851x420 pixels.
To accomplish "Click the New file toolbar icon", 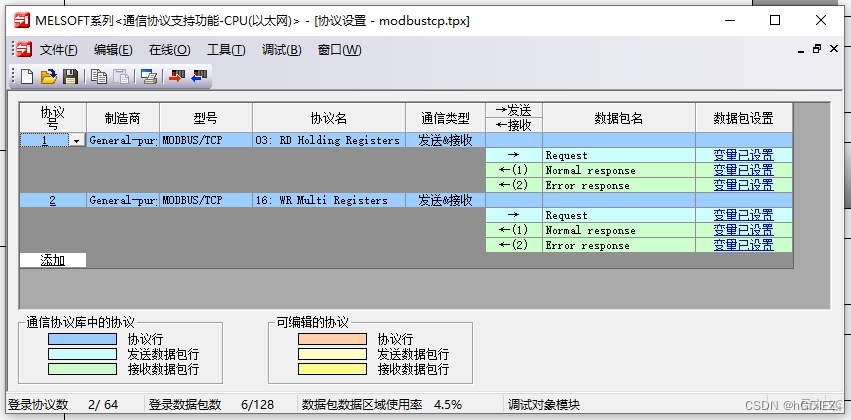I will pos(28,76).
